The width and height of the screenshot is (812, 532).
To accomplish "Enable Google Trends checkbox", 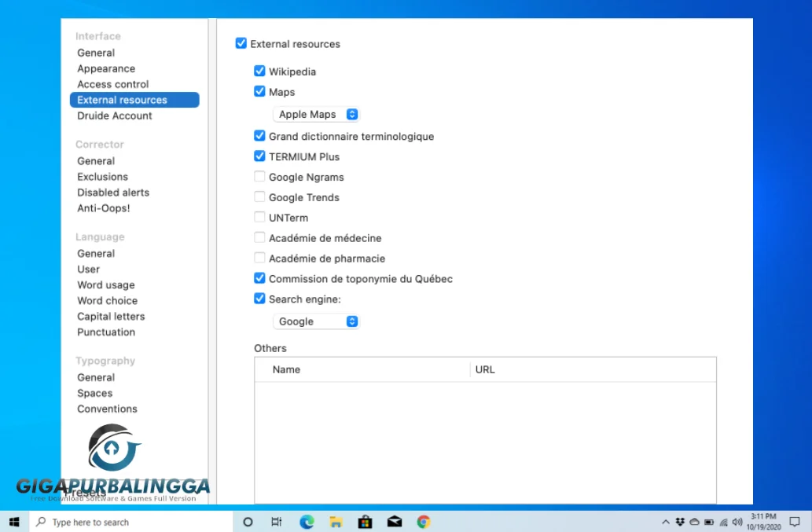I will pos(259,196).
